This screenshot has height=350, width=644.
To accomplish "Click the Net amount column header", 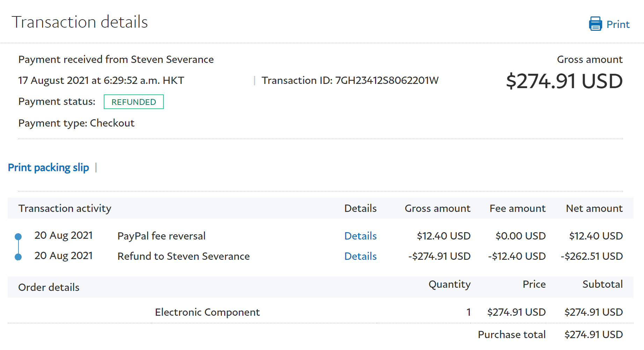I will point(594,208).
